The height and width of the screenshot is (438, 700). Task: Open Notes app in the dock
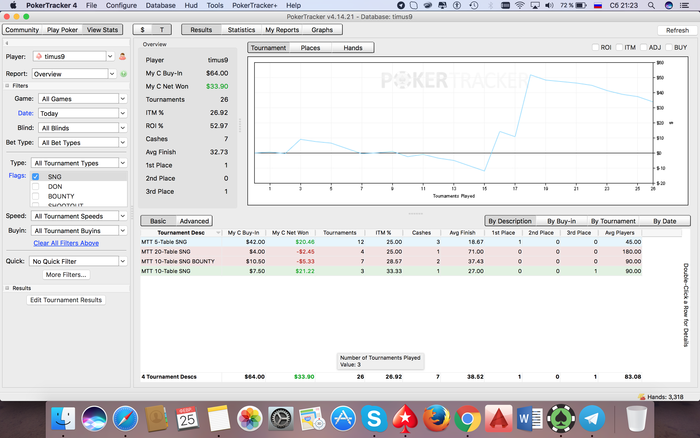tap(218, 419)
